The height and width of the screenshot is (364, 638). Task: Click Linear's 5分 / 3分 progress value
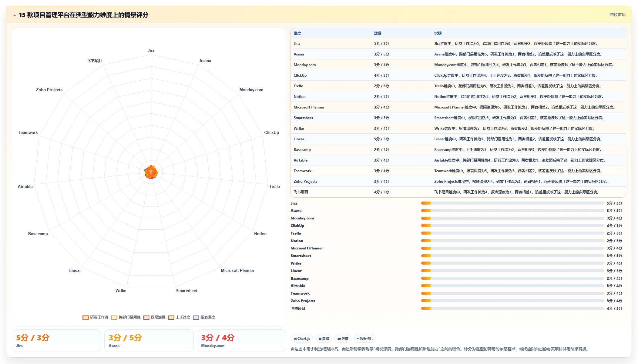tap(614, 271)
